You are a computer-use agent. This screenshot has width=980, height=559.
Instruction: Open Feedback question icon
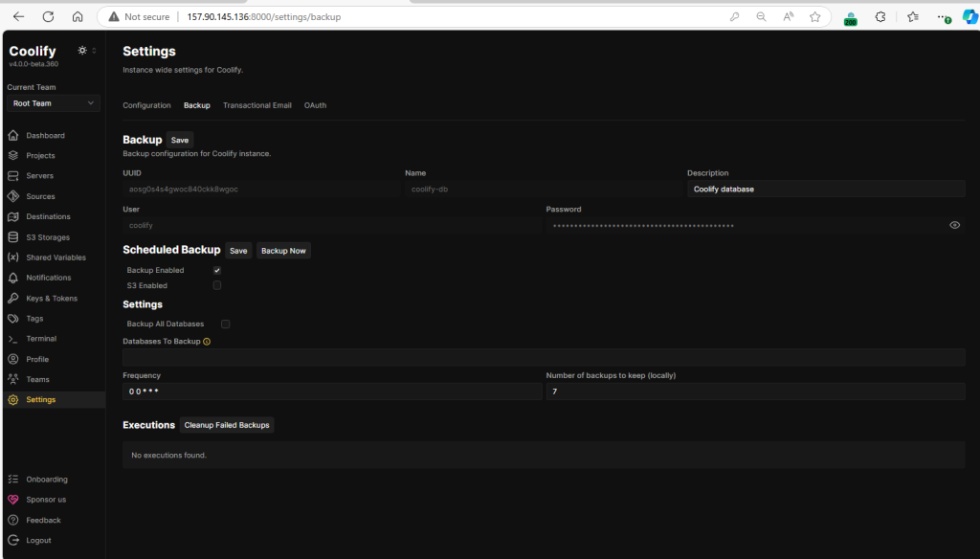(x=13, y=520)
